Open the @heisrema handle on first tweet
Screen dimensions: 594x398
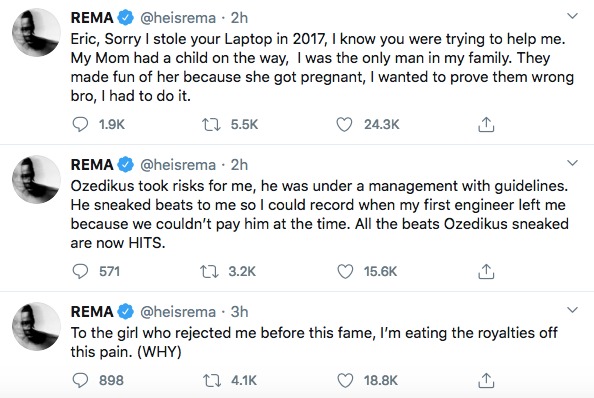178,18
